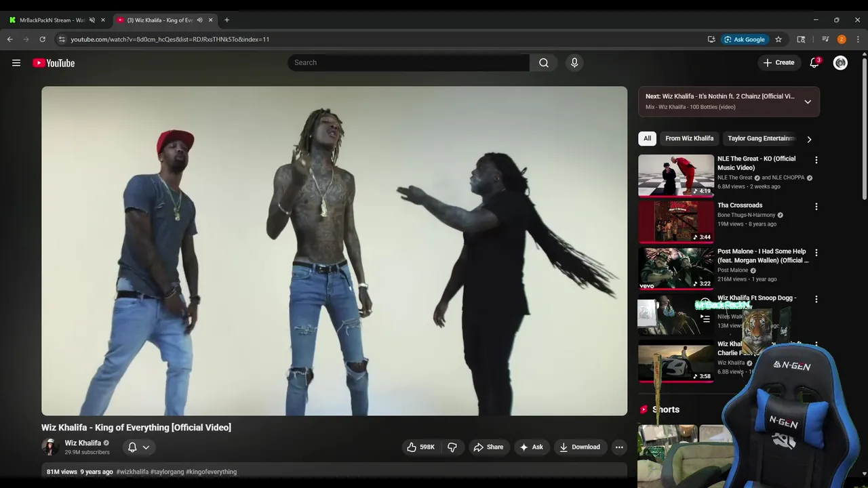Click the Create button

778,62
